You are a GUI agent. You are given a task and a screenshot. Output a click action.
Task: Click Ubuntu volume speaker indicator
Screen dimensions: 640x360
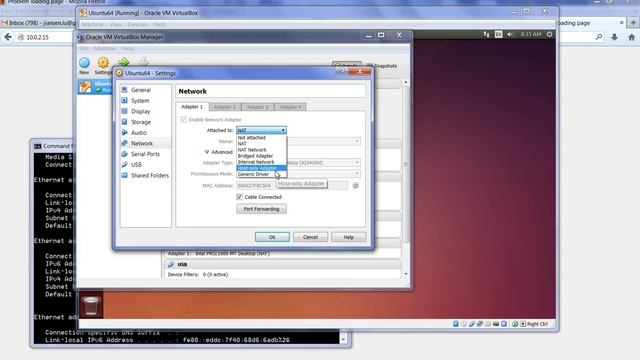[510, 34]
